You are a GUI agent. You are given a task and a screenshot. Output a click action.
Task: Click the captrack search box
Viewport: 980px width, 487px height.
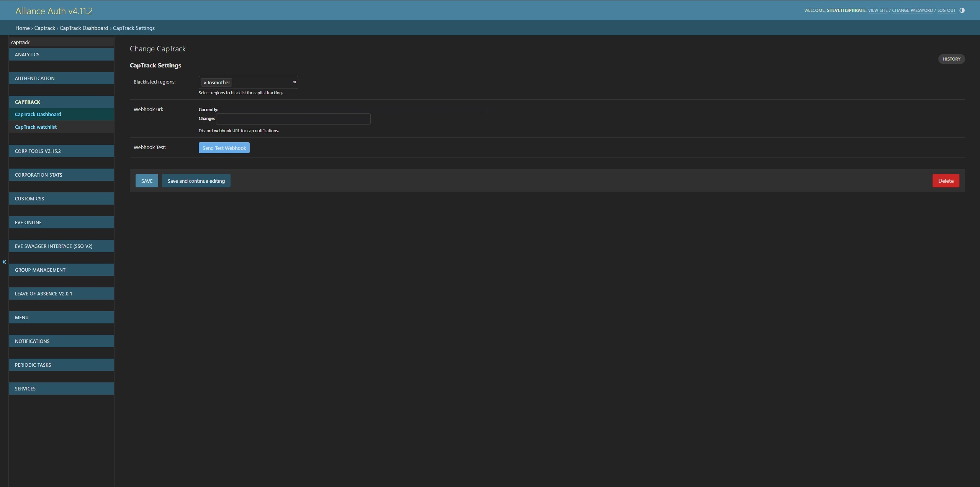click(x=61, y=42)
